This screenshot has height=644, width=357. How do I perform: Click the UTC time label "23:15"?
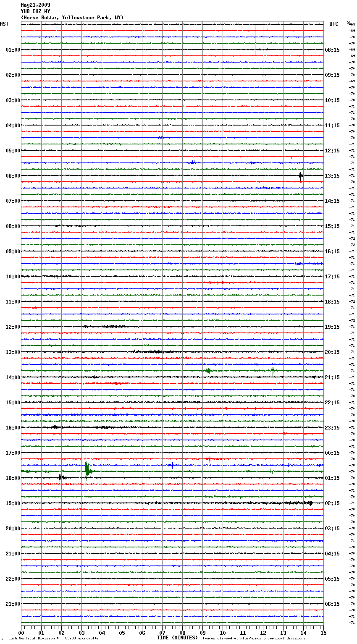coord(332,428)
